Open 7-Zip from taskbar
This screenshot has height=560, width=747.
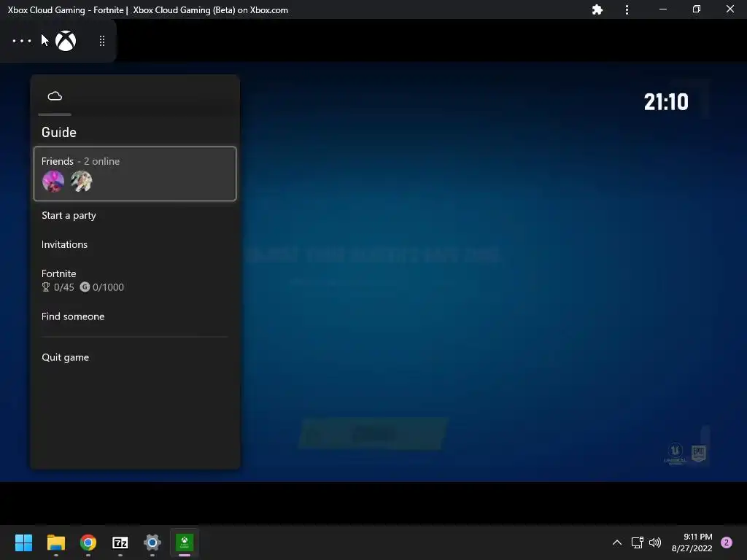[120, 542]
